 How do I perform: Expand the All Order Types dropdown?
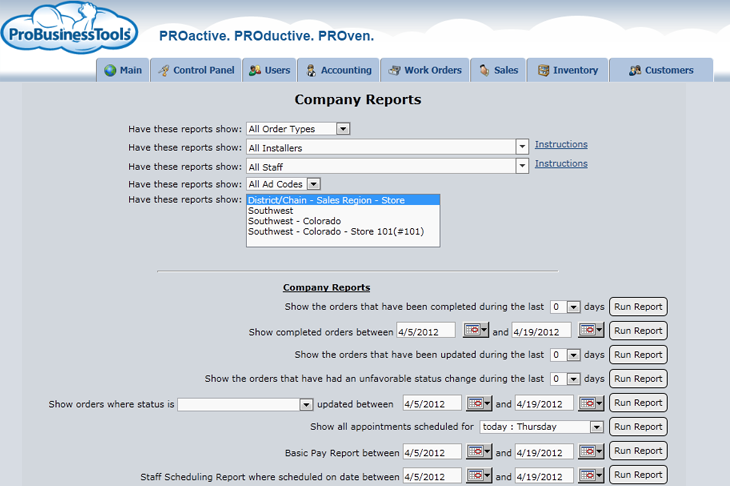point(343,128)
